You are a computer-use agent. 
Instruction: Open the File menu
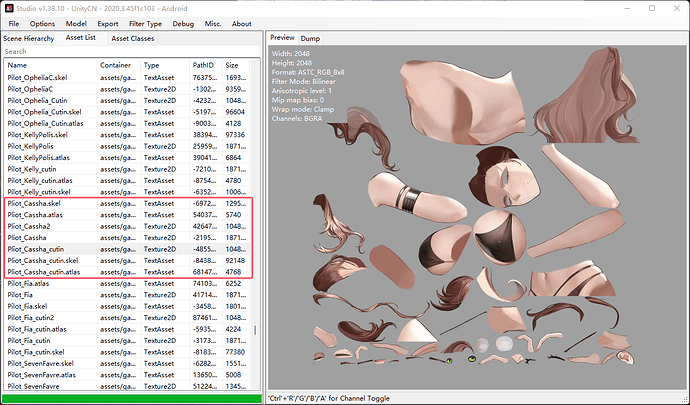tap(14, 23)
